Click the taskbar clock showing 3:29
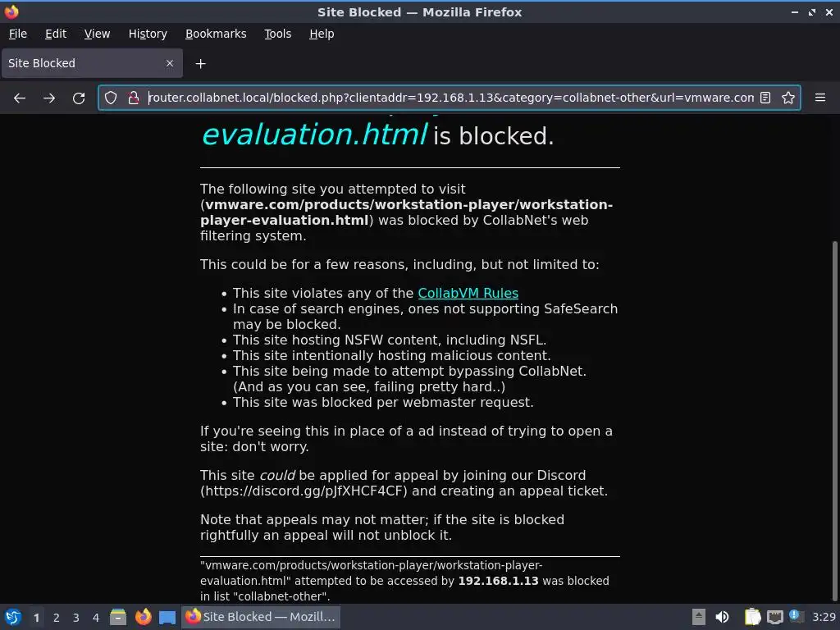This screenshot has height=630, width=840. click(824, 617)
